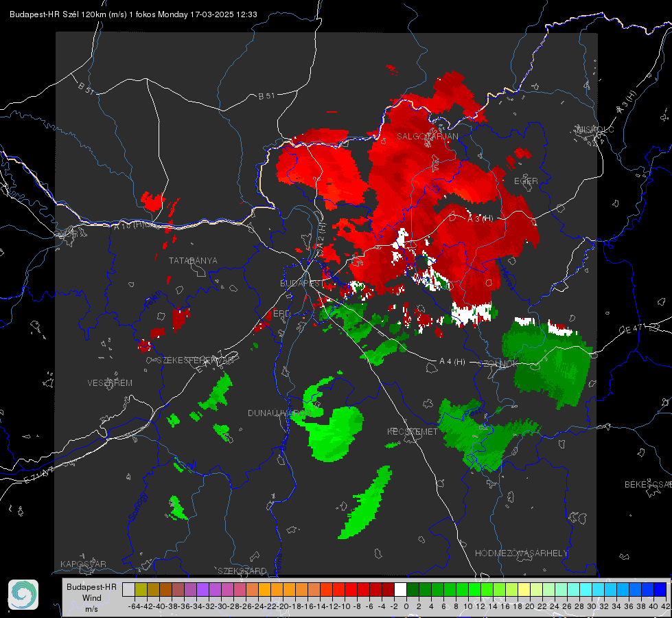Click the '-64' legend scale value

tap(135, 606)
